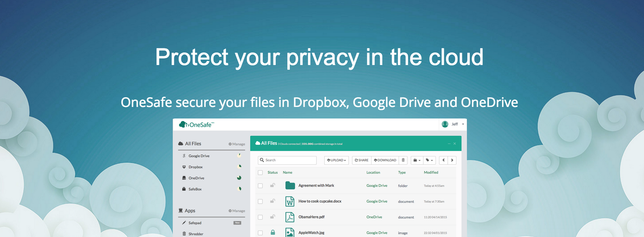
Task: Open the OneDrive sidebar entry
Action: [x=196, y=178]
